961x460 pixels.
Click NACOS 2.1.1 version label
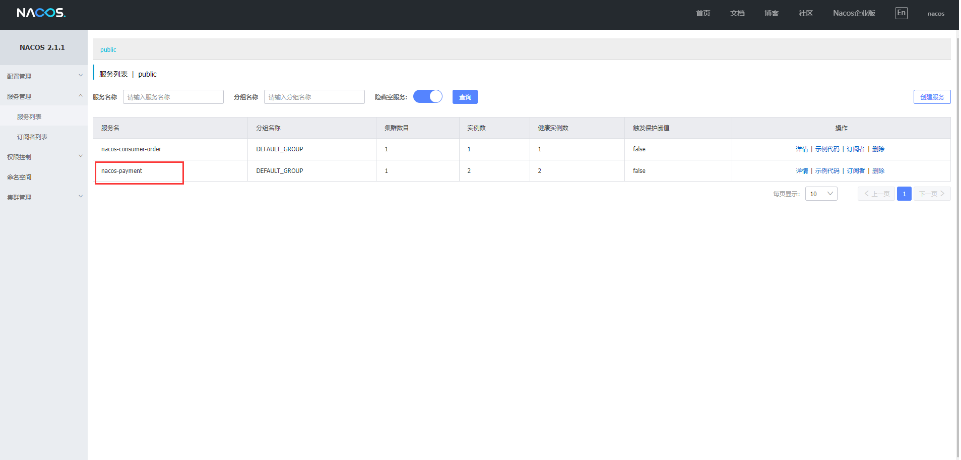click(x=42, y=47)
